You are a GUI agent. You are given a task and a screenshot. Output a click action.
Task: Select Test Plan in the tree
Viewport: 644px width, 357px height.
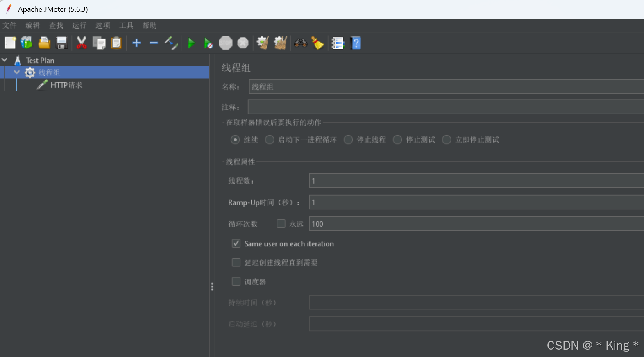point(40,60)
